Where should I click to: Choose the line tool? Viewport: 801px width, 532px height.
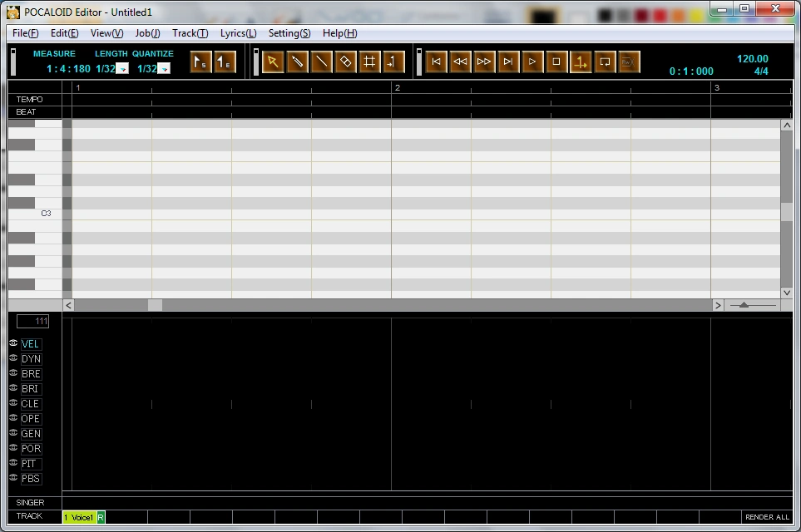[x=321, y=62]
